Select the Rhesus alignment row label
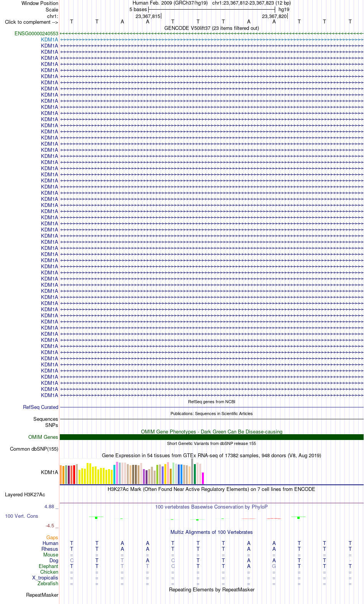This screenshot has height=604, width=364. (x=50, y=549)
